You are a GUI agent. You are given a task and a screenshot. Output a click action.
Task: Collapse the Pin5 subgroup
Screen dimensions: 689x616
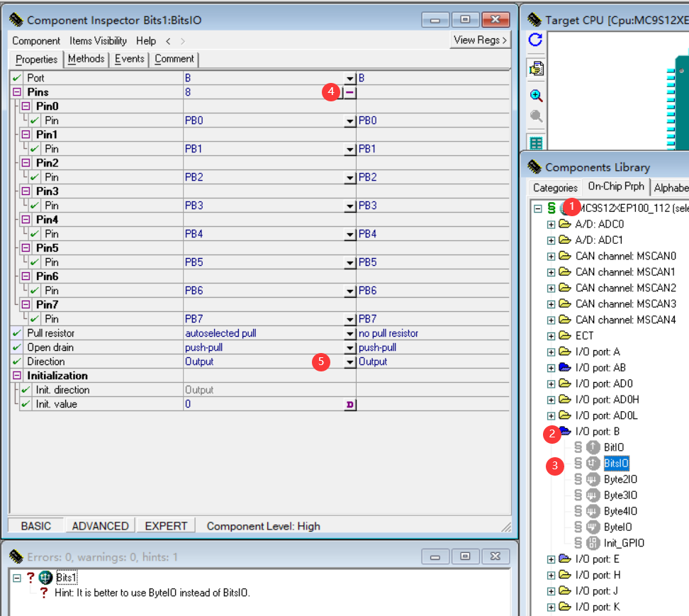tap(26, 248)
